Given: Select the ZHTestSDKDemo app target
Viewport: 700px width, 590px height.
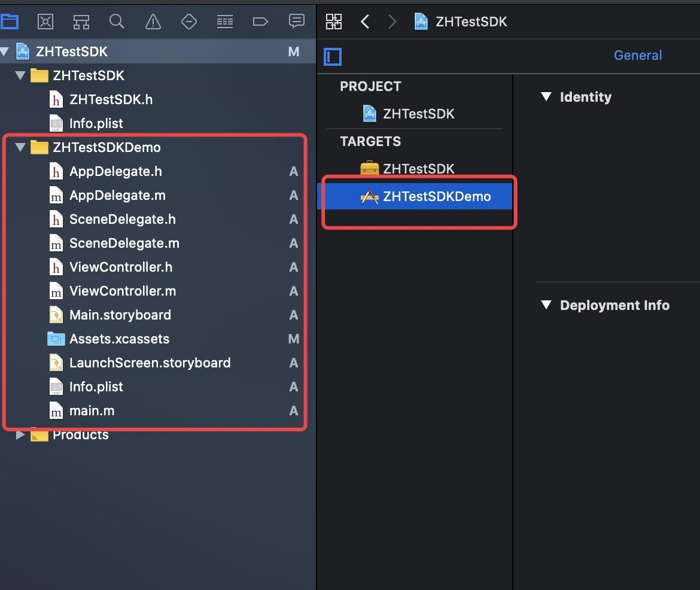Looking at the screenshot, I should [414, 196].
